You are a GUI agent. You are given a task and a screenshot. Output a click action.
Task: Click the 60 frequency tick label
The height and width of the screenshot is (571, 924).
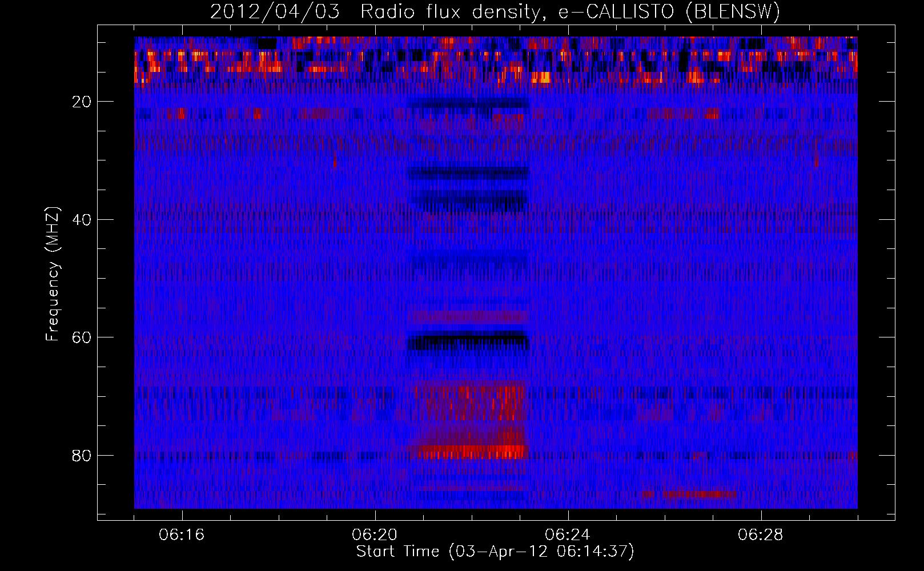pyautogui.click(x=82, y=338)
